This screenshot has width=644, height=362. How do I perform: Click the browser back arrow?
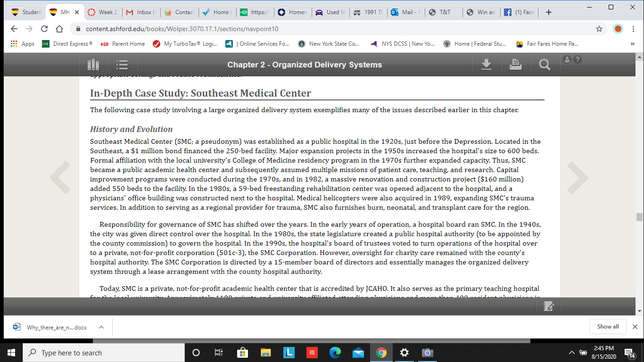tap(15, 29)
